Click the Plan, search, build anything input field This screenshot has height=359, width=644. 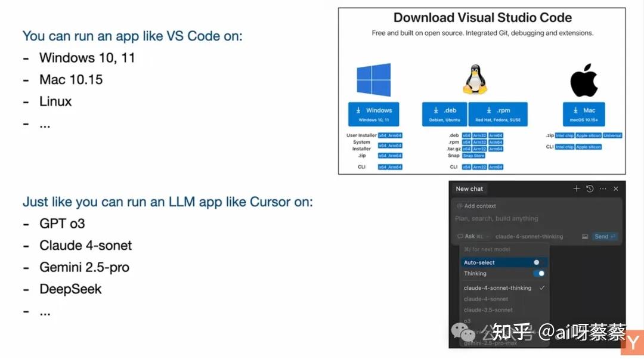[496, 218]
